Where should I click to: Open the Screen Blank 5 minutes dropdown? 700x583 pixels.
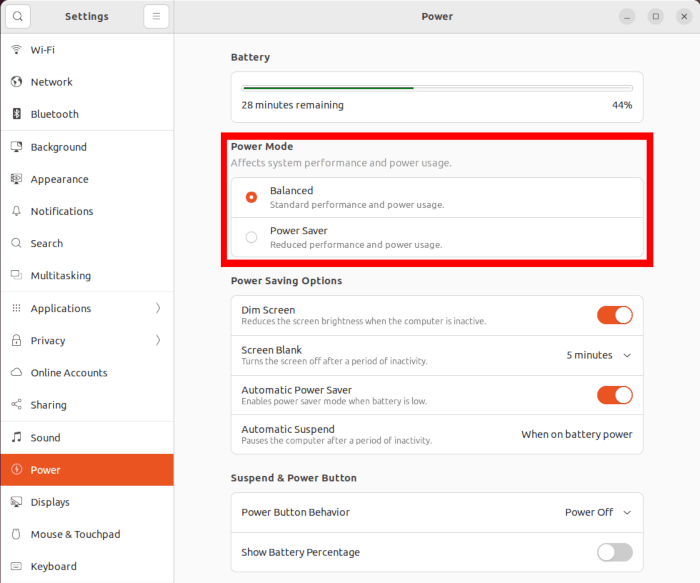tap(599, 355)
